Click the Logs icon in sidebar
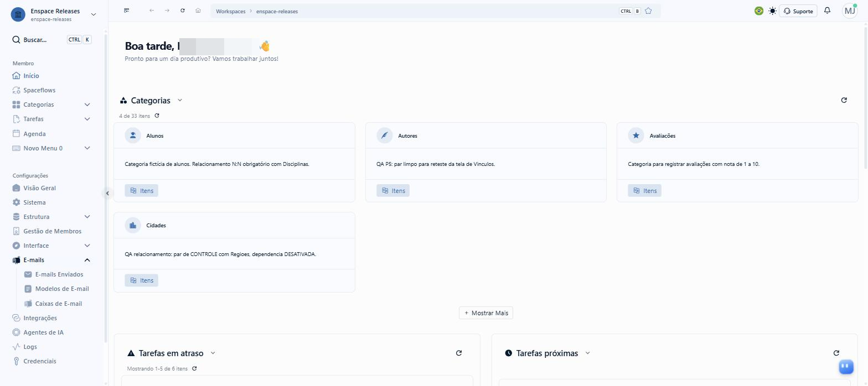The width and height of the screenshot is (868, 386). (17, 347)
